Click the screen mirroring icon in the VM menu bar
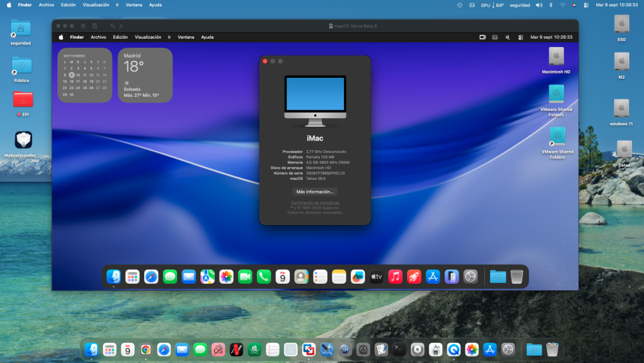The image size is (644, 363). 482,37
